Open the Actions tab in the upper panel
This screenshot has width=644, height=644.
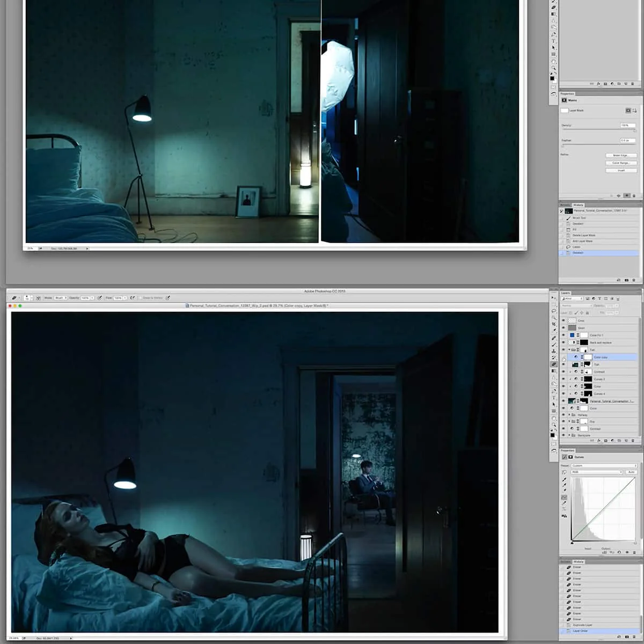(x=565, y=205)
